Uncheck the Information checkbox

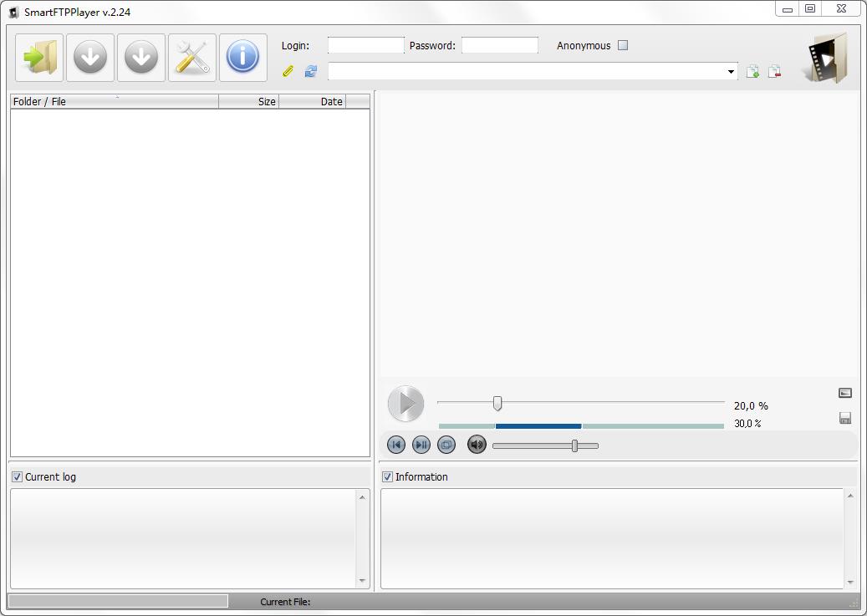pyautogui.click(x=387, y=477)
